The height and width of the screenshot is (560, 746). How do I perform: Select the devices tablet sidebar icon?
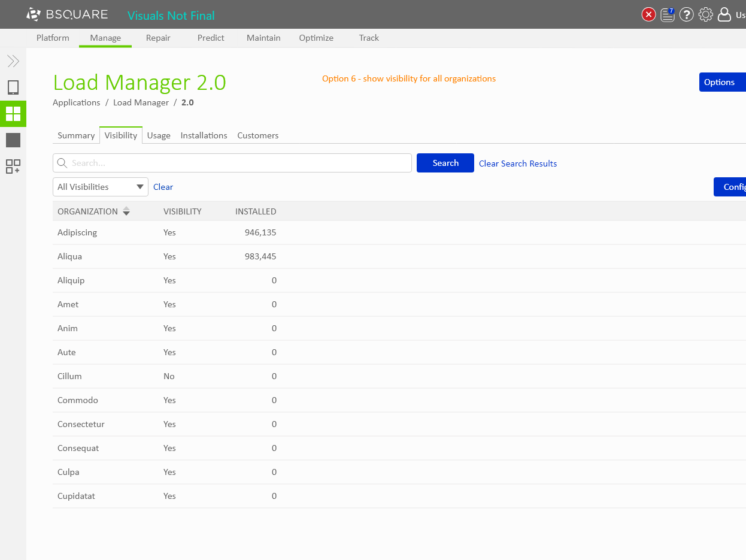(13, 87)
